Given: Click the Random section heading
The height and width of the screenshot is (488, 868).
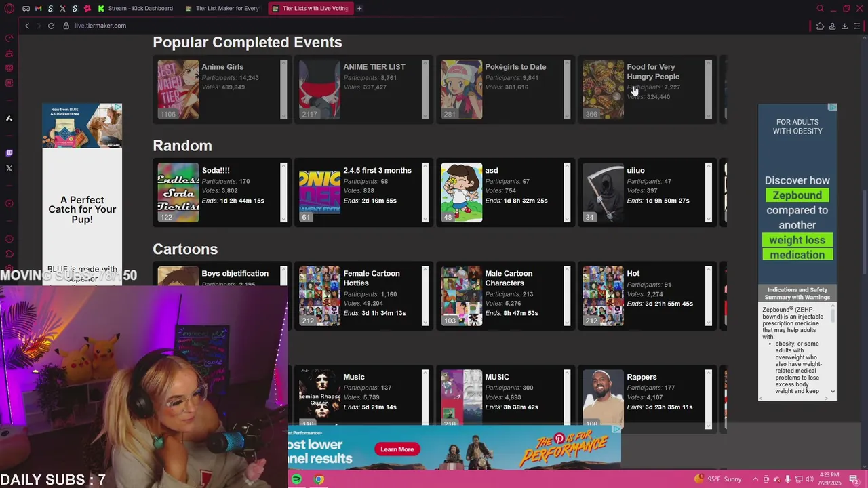Looking at the screenshot, I should coord(182,146).
